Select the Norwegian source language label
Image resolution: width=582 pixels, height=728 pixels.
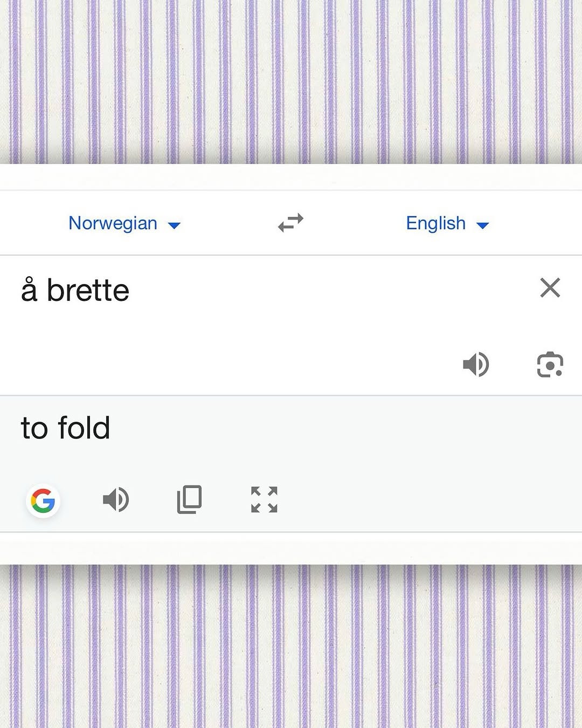point(113,223)
